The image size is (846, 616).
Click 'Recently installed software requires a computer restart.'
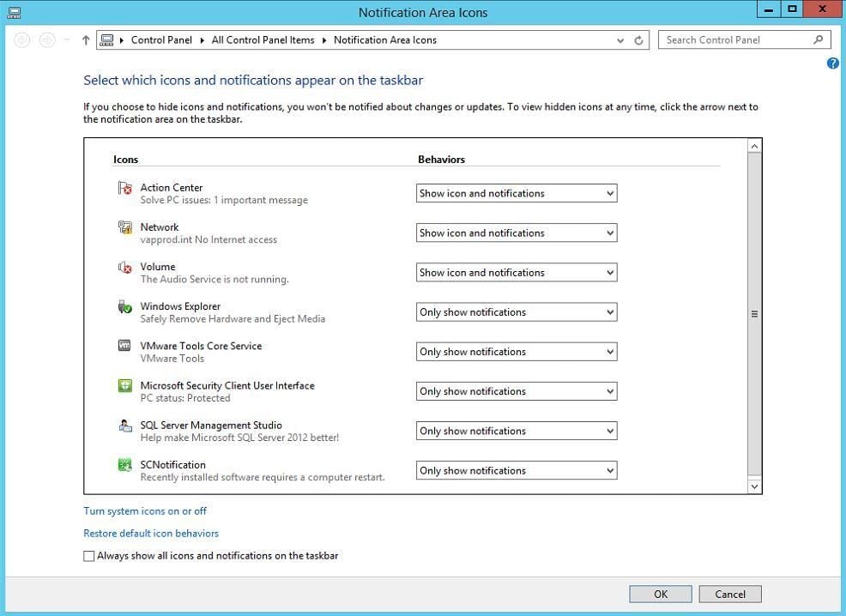[263, 477]
